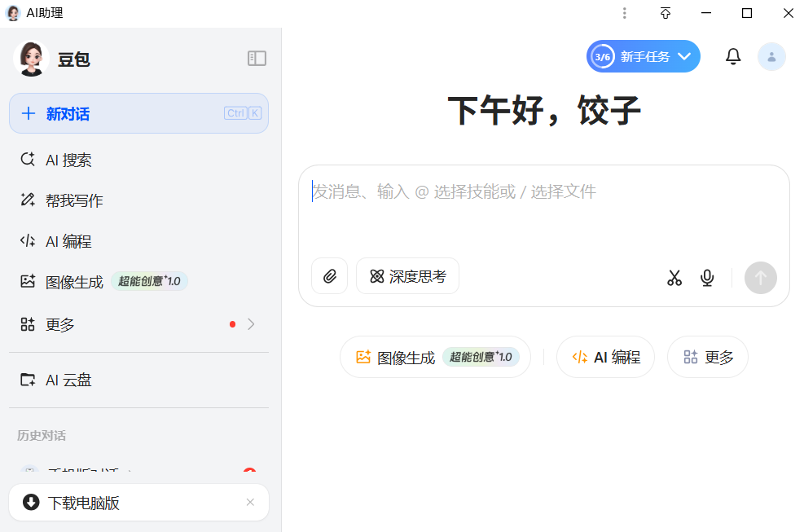This screenshot has height=532, width=804.
Task: Attach a file with the paperclip icon
Action: click(x=330, y=276)
